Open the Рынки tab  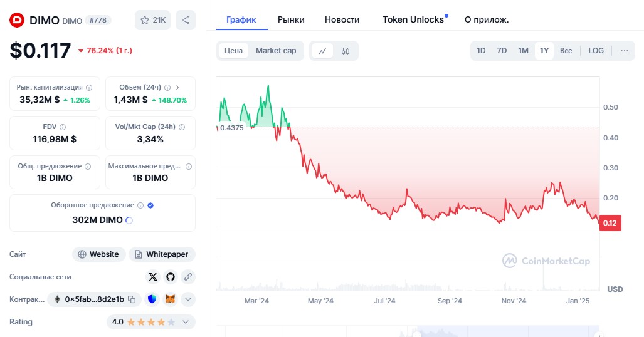click(x=291, y=19)
